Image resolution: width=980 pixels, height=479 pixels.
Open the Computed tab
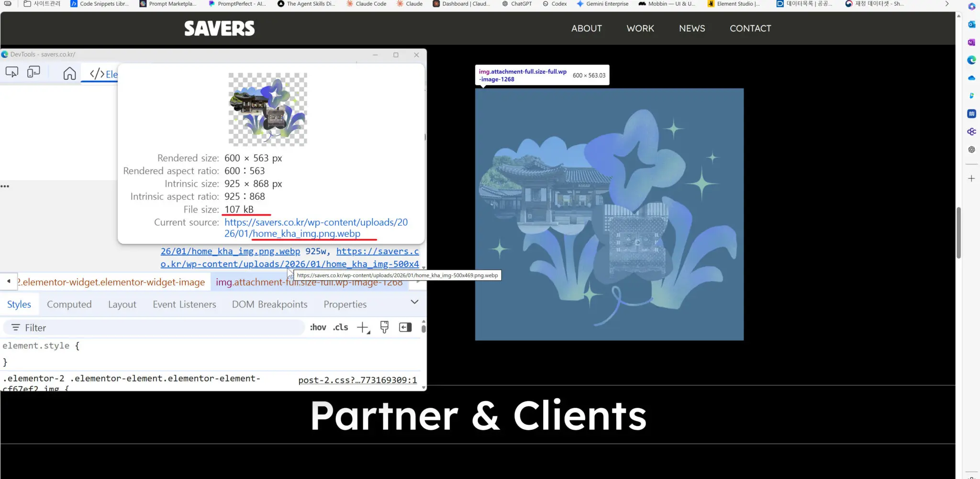(69, 305)
